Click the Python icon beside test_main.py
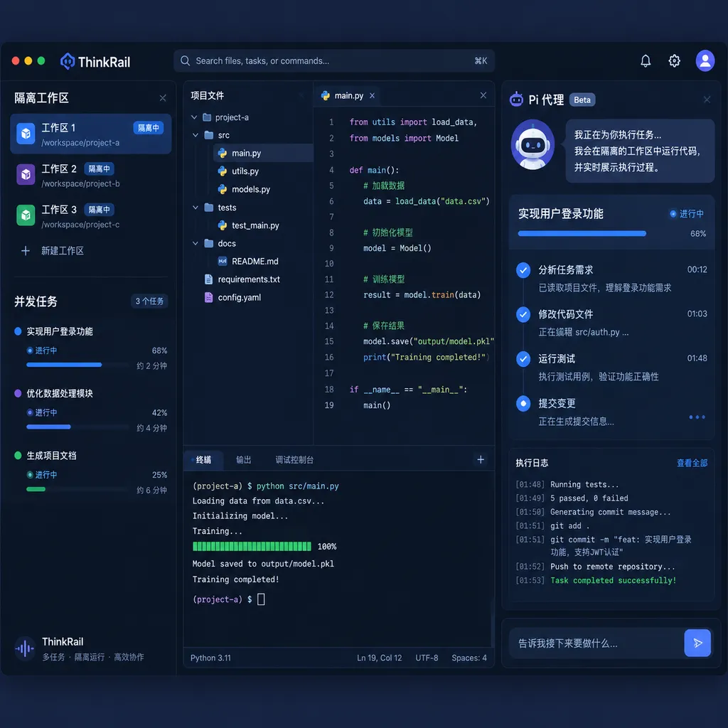The image size is (728, 728). [x=223, y=225]
